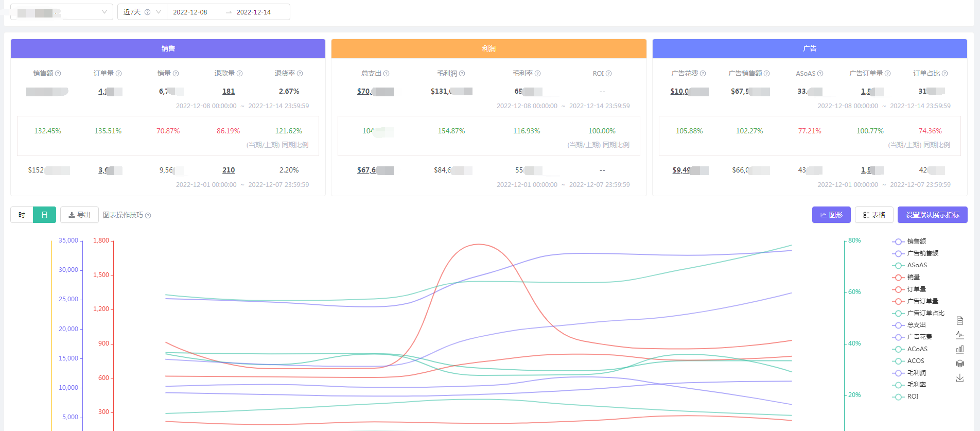Switch chart to bar type icon
Screen dimensions: 980x431
(959, 349)
